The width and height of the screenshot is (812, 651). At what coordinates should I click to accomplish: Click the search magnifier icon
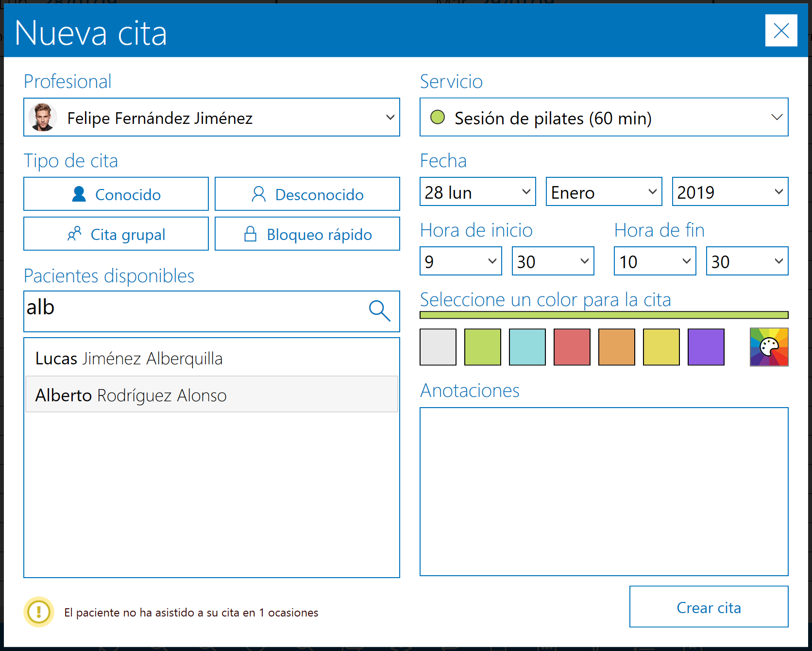(x=379, y=311)
